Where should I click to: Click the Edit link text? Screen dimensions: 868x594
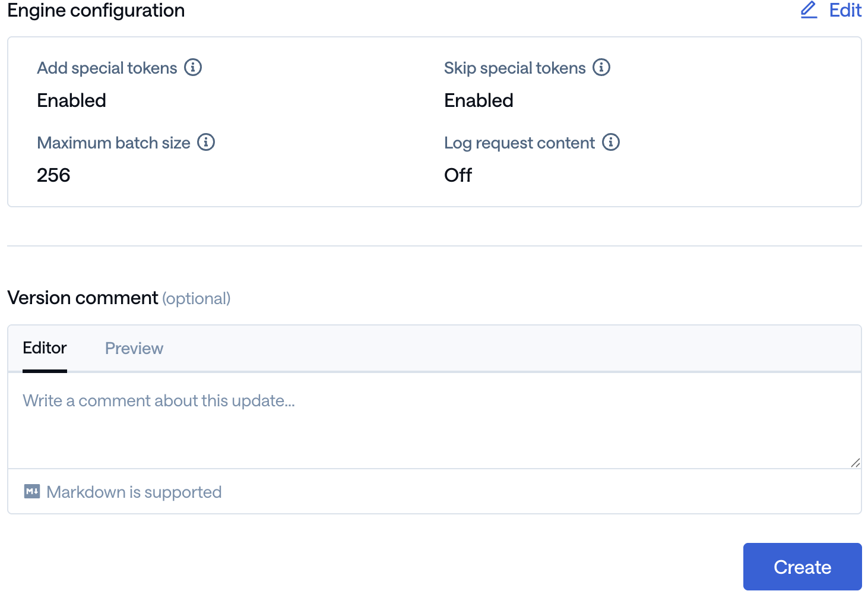[845, 10]
